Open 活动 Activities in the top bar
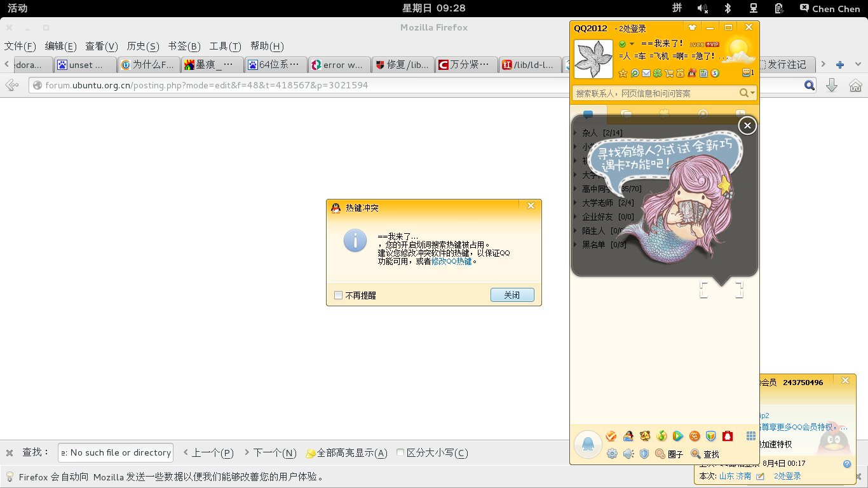The image size is (868, 488). pos(17,8)
